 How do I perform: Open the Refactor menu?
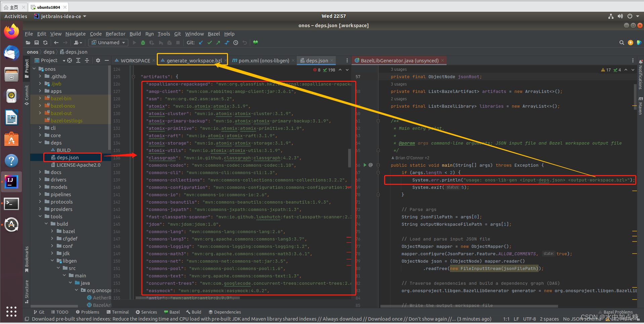[115, 34]
